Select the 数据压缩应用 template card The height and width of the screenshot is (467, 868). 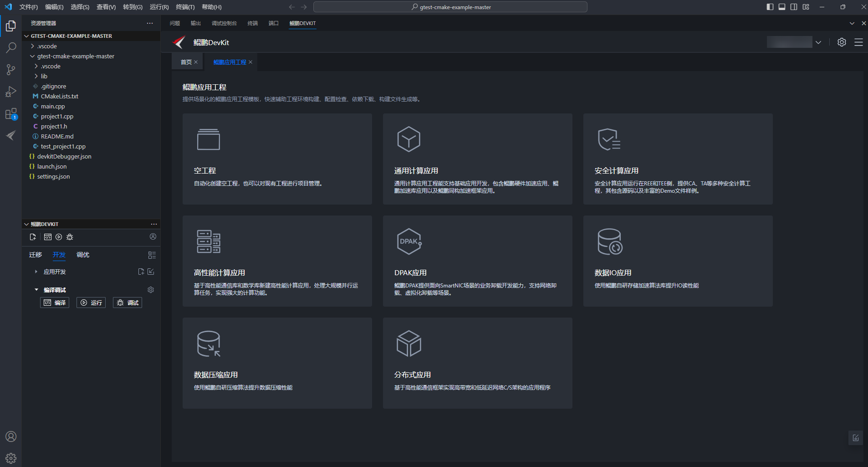tap(277, 363)
